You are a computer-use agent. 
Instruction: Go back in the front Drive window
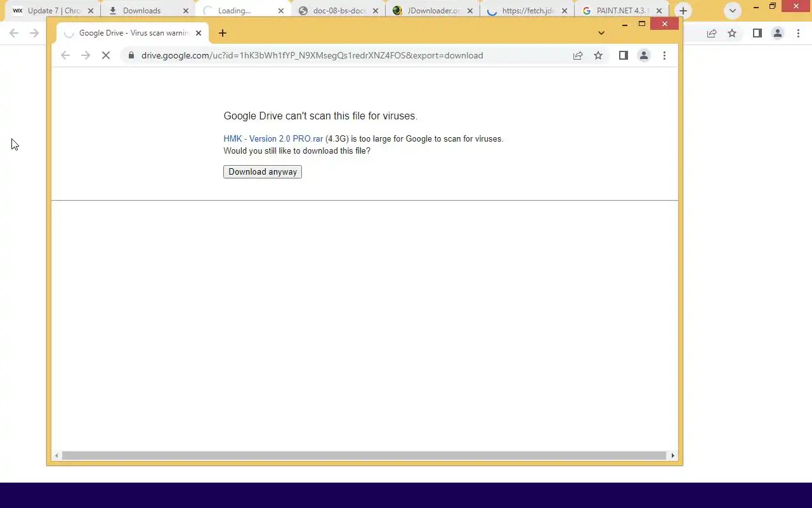click(65, 55)
